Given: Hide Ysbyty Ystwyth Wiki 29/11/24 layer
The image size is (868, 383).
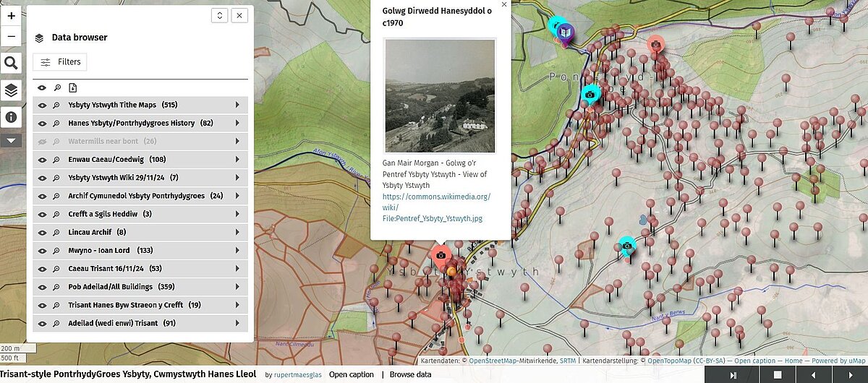Looking at the screenshot, I should click(x=42, y=178).
